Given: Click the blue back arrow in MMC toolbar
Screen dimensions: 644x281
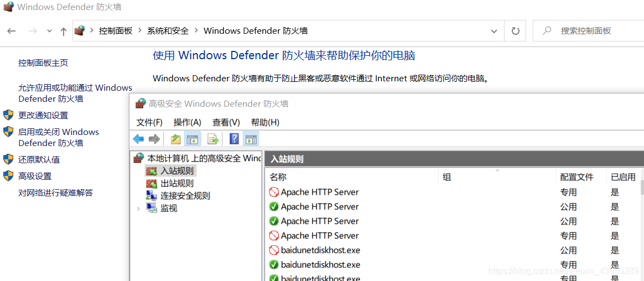Looking at the screenshot, I should point(138,139).
